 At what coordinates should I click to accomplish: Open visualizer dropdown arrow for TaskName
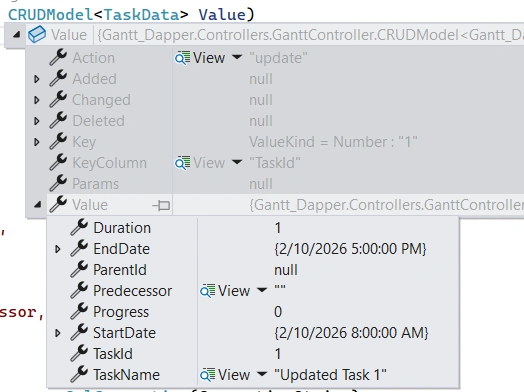point(262,374)
